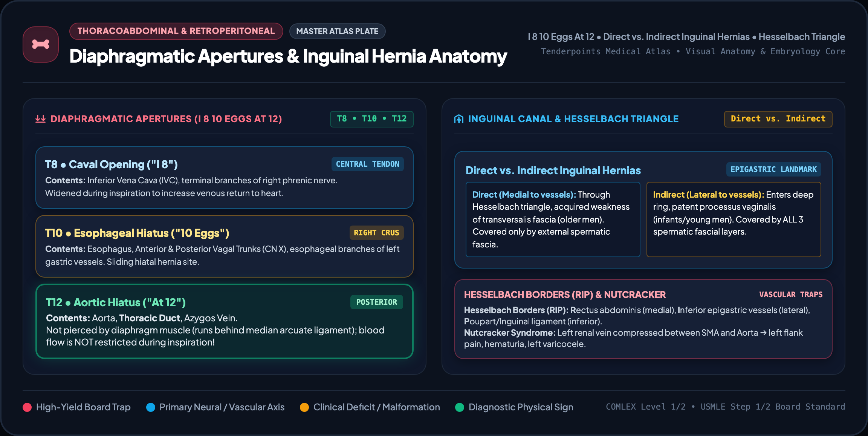Click the orange Clinical Deficit legend dot
The width and height of the screenshot is (868, 436).
pyautogui.click(x=304, y=407)
